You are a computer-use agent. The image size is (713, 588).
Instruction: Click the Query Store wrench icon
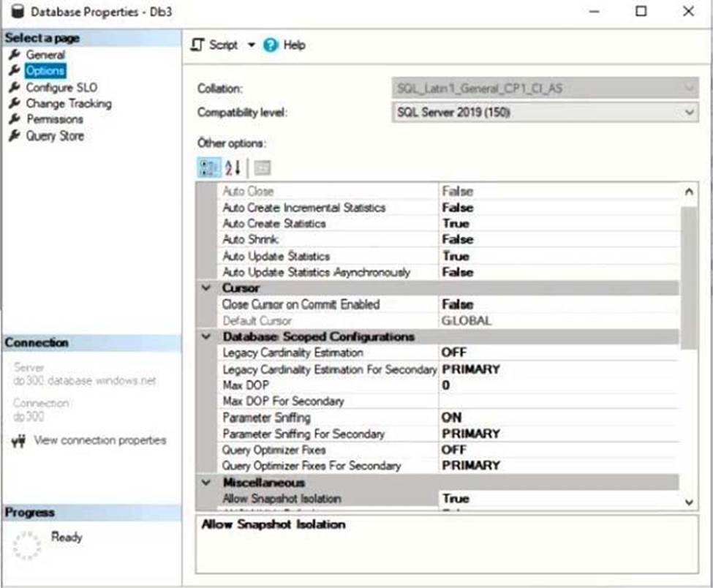[x=13, y=136]
